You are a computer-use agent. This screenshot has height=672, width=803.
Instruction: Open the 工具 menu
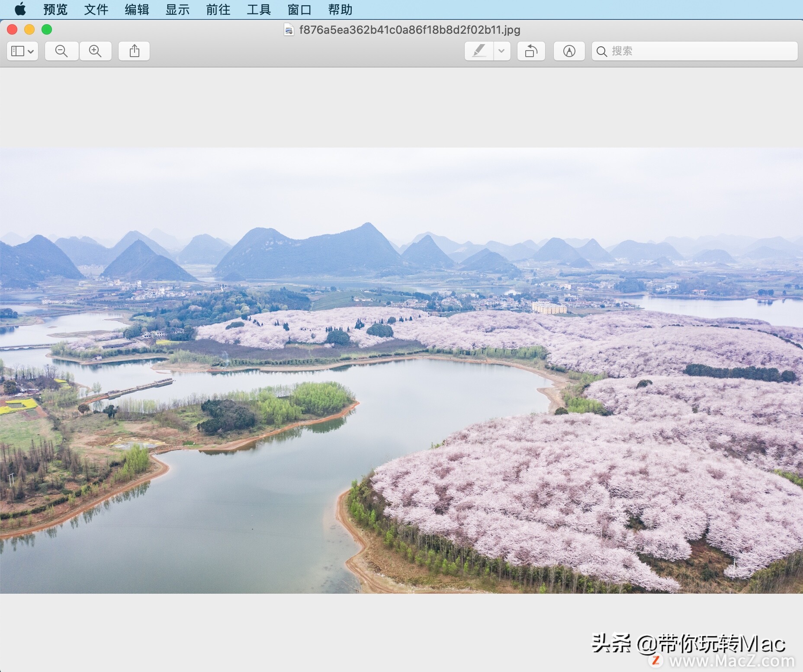(259, 9)
